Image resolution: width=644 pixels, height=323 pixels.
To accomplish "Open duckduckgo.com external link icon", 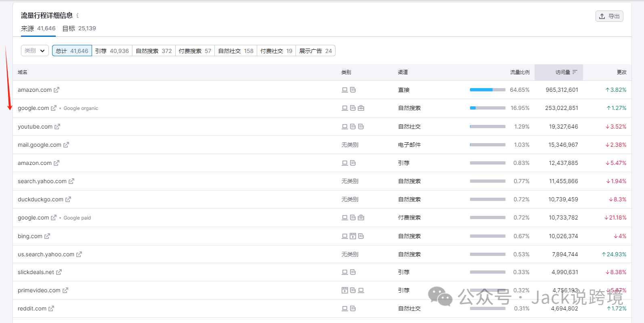I will [68, 199].
